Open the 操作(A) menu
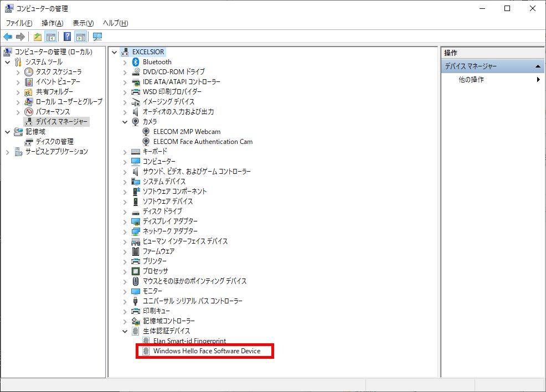This screenshot has height=392, width=546. (52, 23)
